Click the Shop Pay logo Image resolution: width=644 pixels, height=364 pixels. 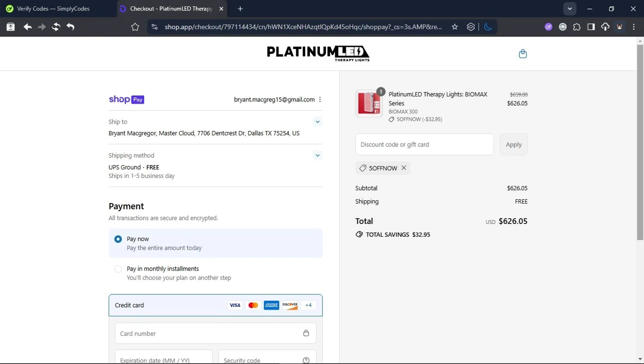click(x=126, y=99)
